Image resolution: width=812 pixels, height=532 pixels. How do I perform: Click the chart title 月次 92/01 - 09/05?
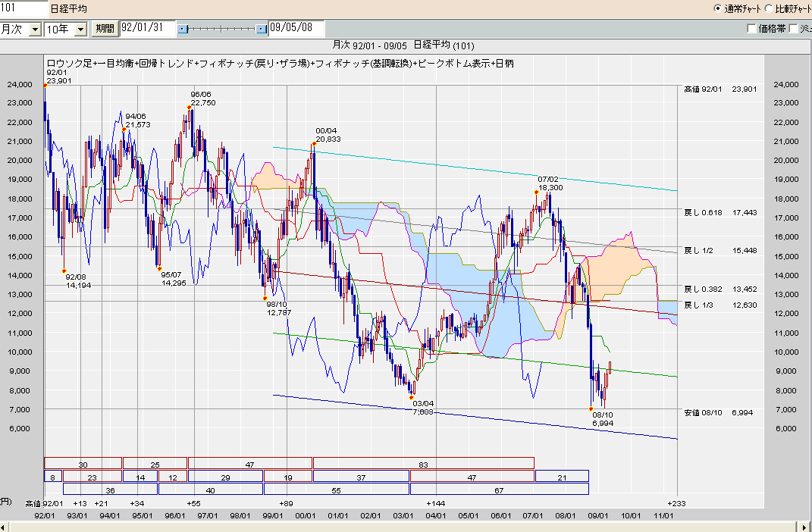coord(369,45)
